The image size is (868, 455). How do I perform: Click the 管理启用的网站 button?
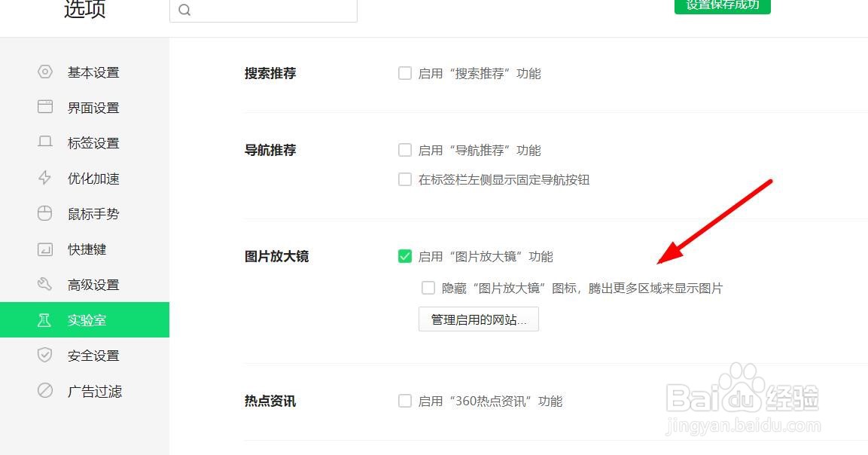click(479, 319)
